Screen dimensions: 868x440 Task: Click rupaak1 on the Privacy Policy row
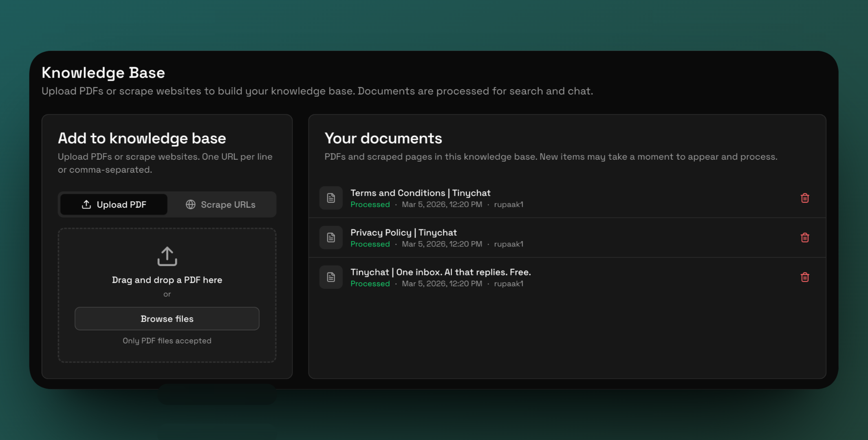(509, 244)
